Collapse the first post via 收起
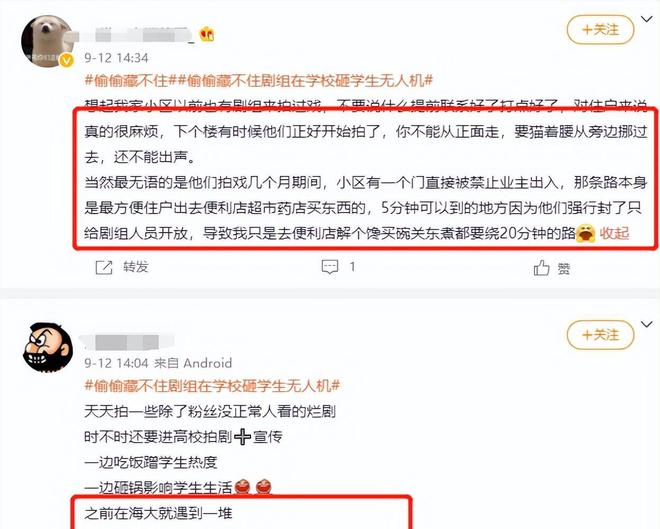 pyautogui.click(x=614, y=233)
